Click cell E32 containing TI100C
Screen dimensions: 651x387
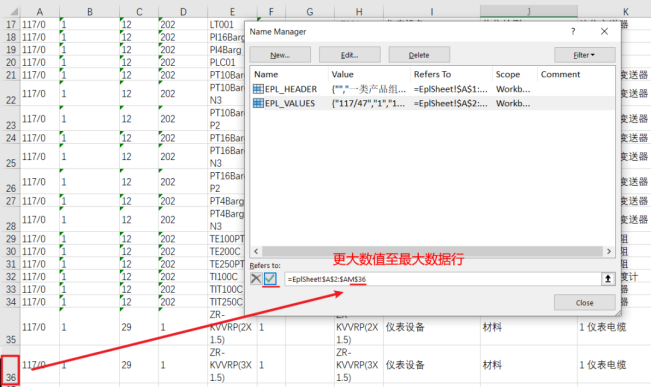(x=226, y=277)
